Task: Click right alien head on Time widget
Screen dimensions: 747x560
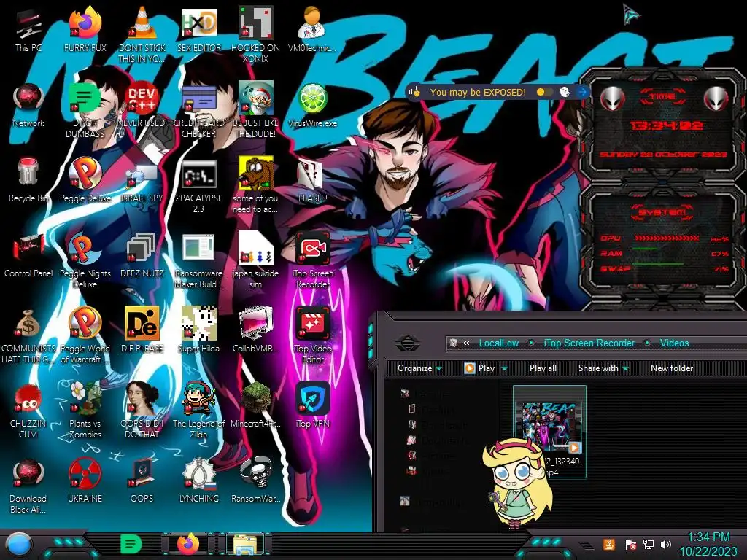Action: click(716, 99)
